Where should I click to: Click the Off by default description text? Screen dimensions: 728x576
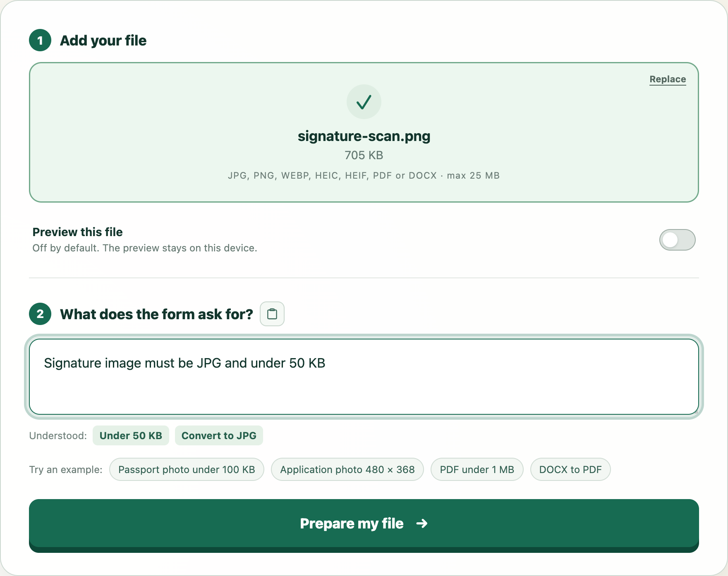[x=145, y=248]
